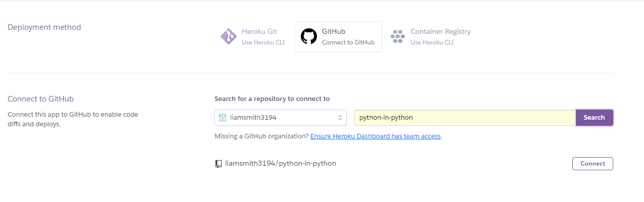Focus the repository search field containing python-in-python
This screenshot has height=202, width=644.
click(x=464, y=118)
